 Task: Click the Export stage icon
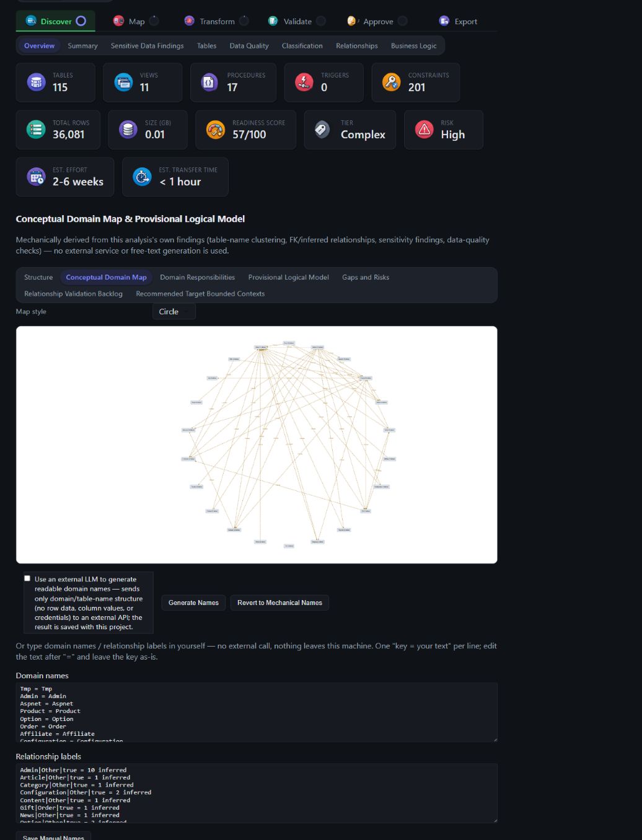444,20
